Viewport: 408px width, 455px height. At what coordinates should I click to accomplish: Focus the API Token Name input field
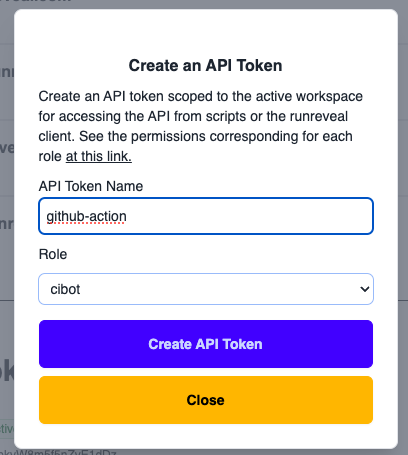point(206,216)
